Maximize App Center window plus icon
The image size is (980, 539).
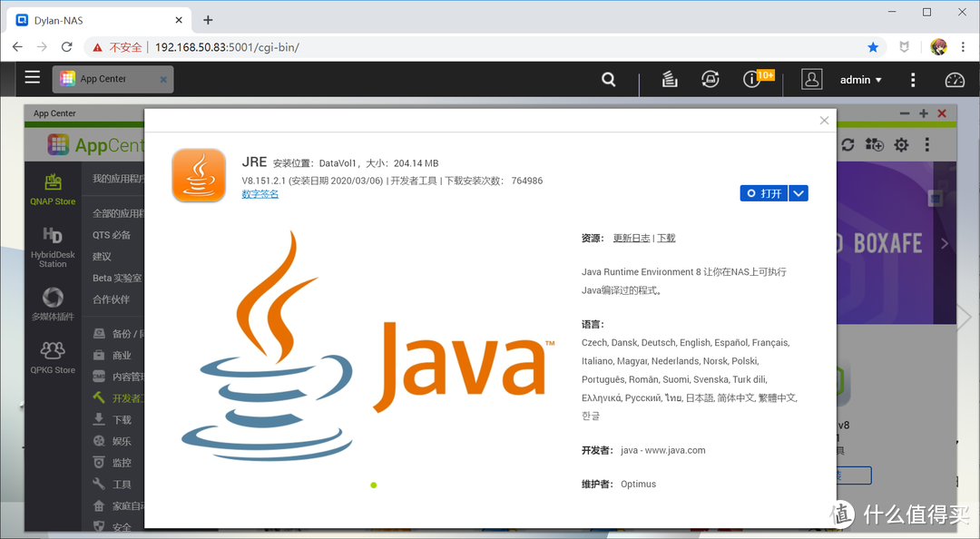[x=923, y=113]
